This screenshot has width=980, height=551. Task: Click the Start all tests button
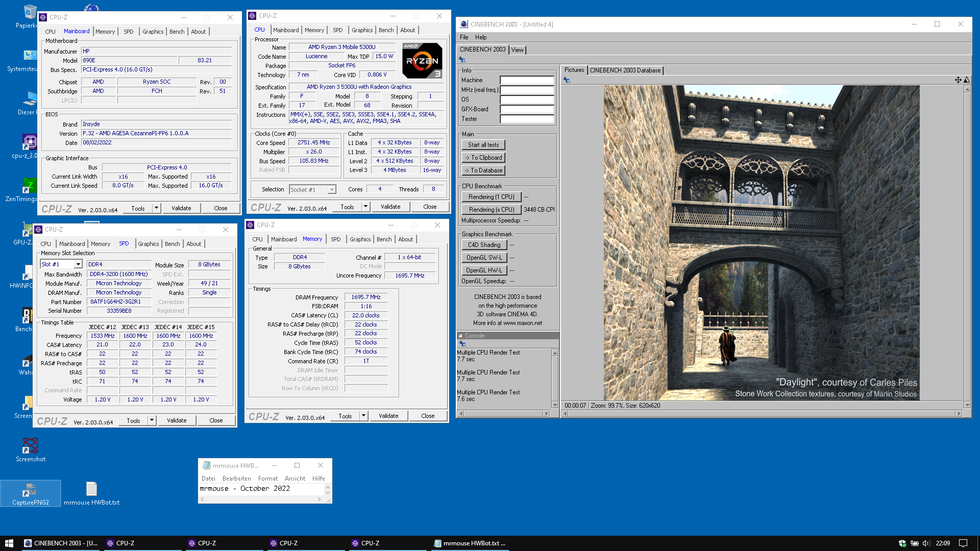tap(483, 145)
